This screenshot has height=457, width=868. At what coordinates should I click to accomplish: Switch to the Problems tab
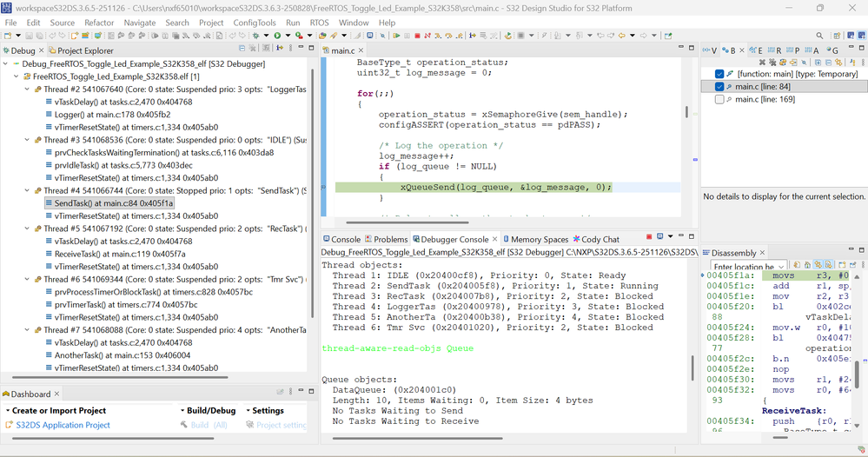click(386, 239)
